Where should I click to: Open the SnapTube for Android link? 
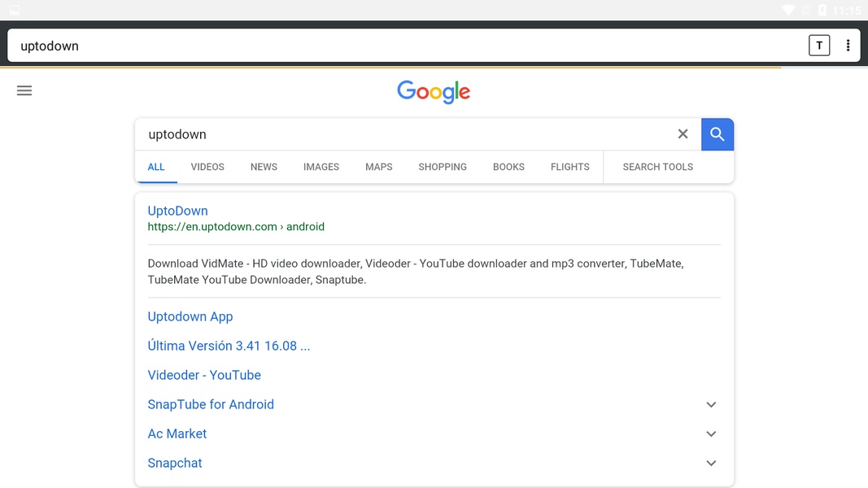point(211,404)
